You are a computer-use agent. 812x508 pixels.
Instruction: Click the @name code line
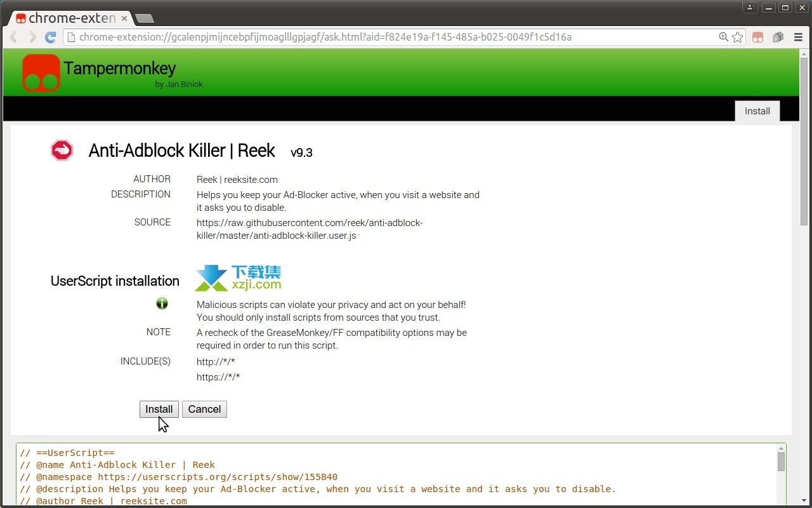point(117,465)
